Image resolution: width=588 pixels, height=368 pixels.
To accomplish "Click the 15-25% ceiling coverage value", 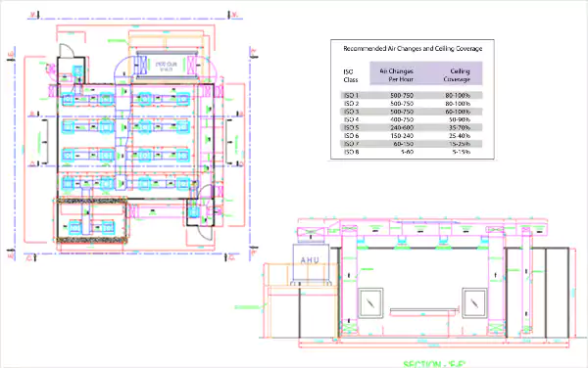I will coord(460,144).
